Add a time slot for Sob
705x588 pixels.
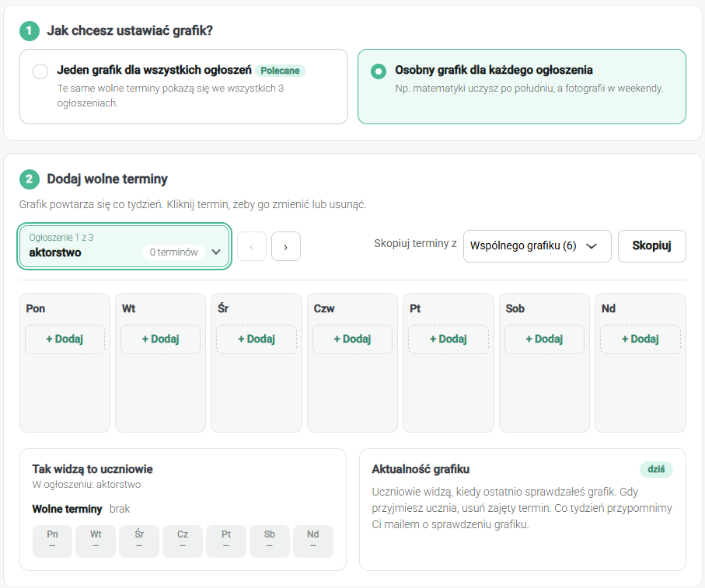544,339
